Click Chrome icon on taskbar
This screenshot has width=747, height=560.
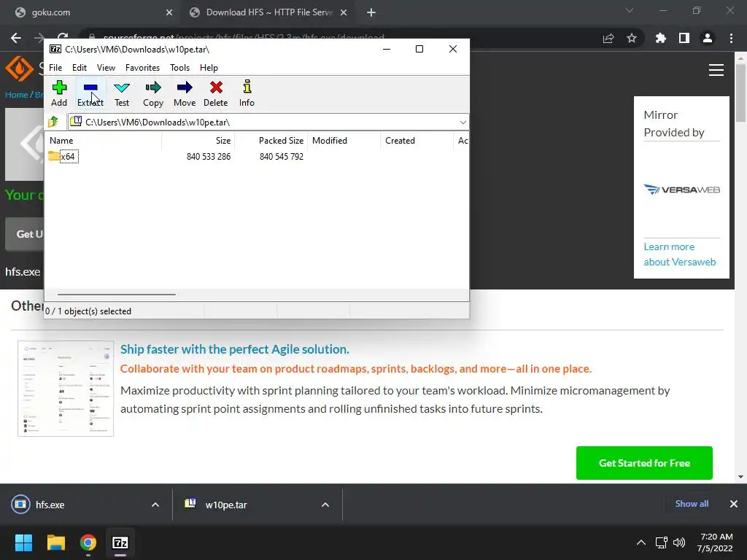(x=88, y=542)
